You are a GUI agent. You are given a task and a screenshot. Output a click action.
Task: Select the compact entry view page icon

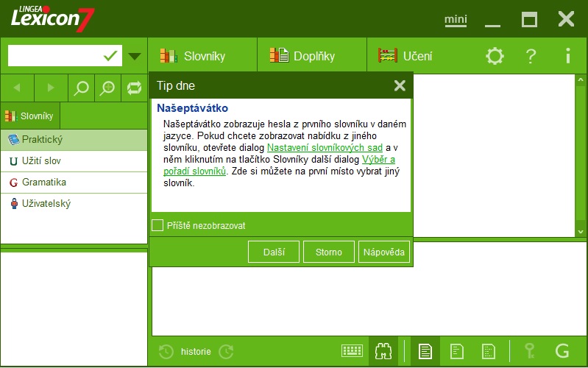click(x=488, y=352)
